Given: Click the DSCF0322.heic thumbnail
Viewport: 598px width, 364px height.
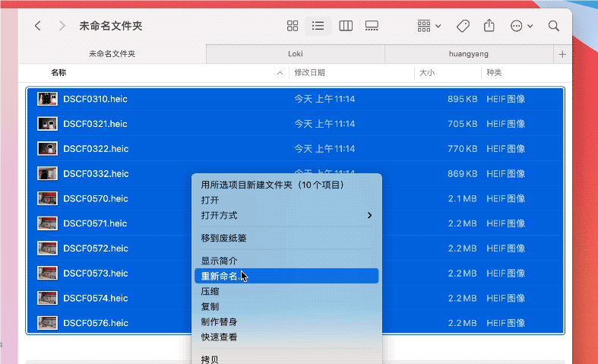Looking at the screenshot, I should [47, 148].
